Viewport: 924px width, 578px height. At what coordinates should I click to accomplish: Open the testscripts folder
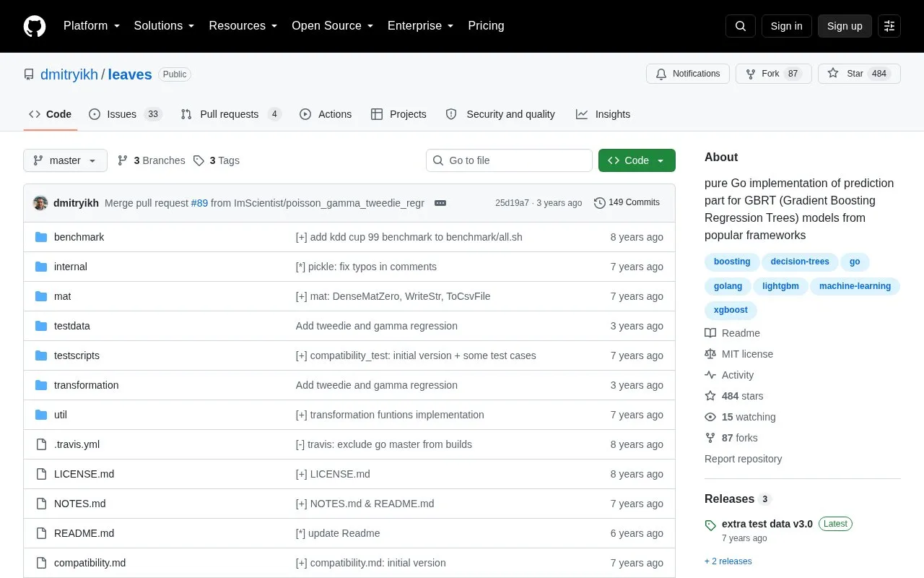[77, 355]
